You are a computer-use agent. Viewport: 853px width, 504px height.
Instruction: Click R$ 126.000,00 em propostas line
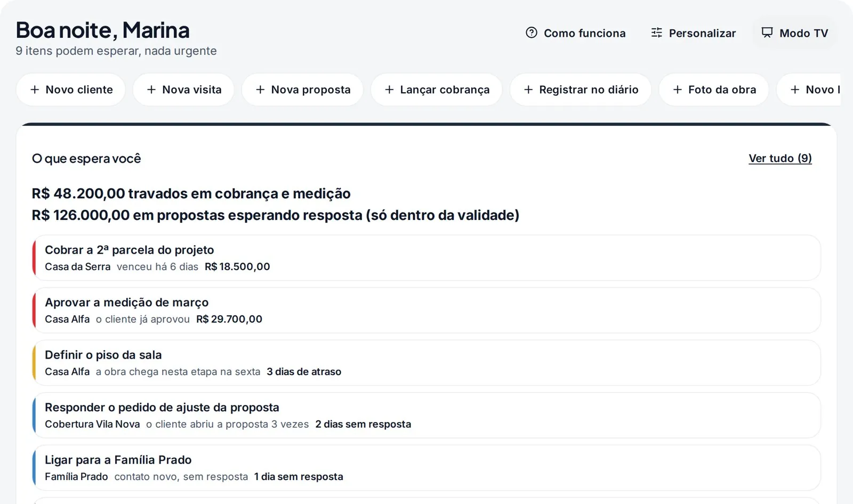pos(275,215)
